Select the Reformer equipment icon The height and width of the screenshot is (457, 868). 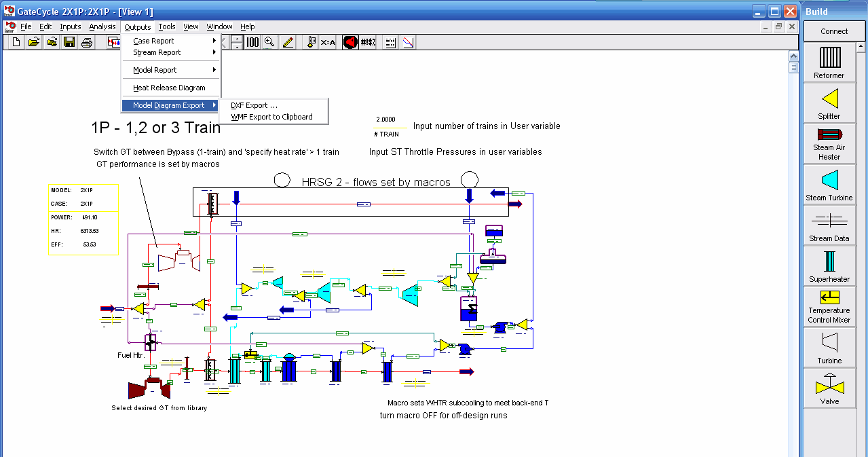829,62
